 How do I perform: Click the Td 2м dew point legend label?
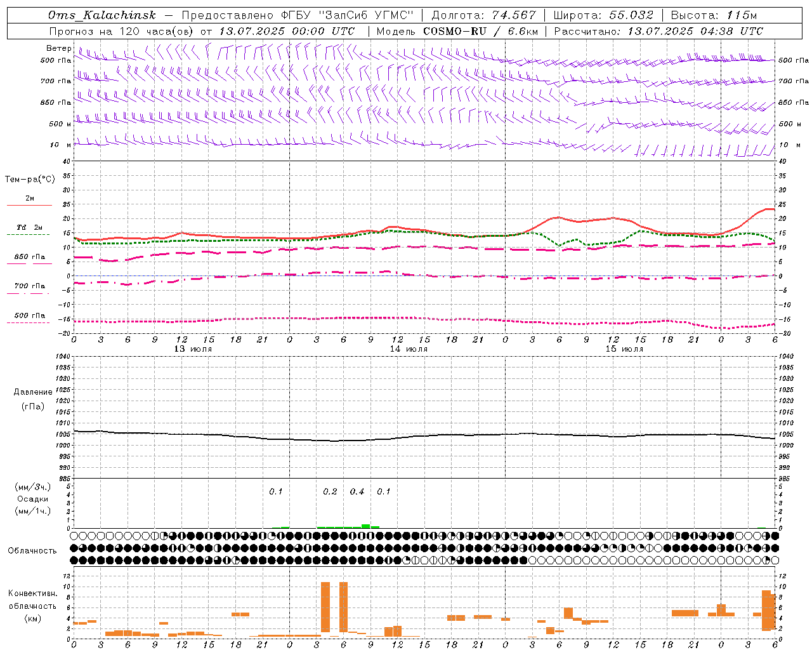point(30,227)
